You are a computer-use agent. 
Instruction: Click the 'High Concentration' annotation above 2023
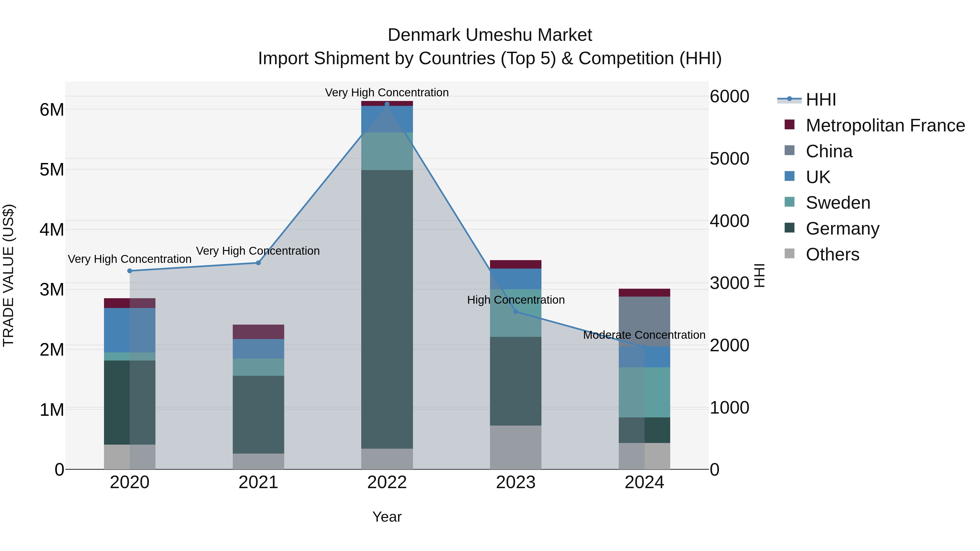coord(516,300)
